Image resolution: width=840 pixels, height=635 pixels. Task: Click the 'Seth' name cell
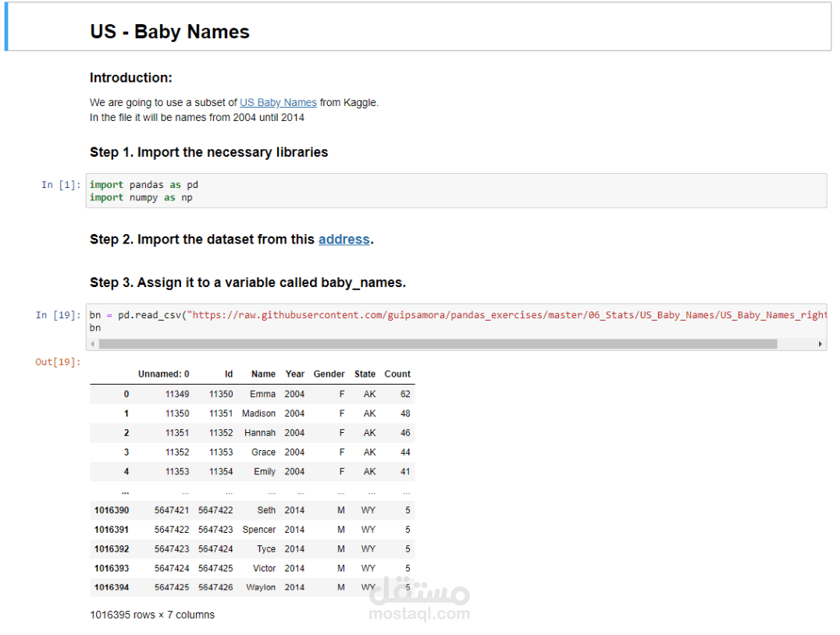click(x=266, y=510)
